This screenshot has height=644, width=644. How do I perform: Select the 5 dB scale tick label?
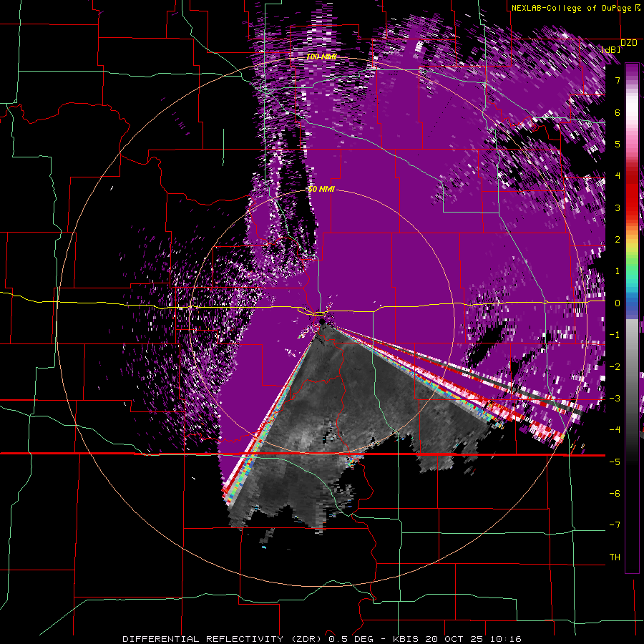click(618, 144)
